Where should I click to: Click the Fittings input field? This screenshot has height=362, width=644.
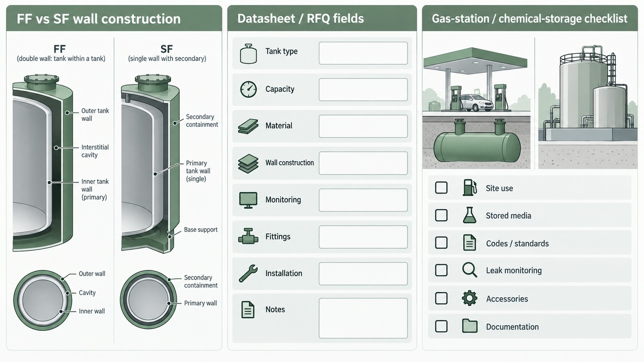coord(363,237)
